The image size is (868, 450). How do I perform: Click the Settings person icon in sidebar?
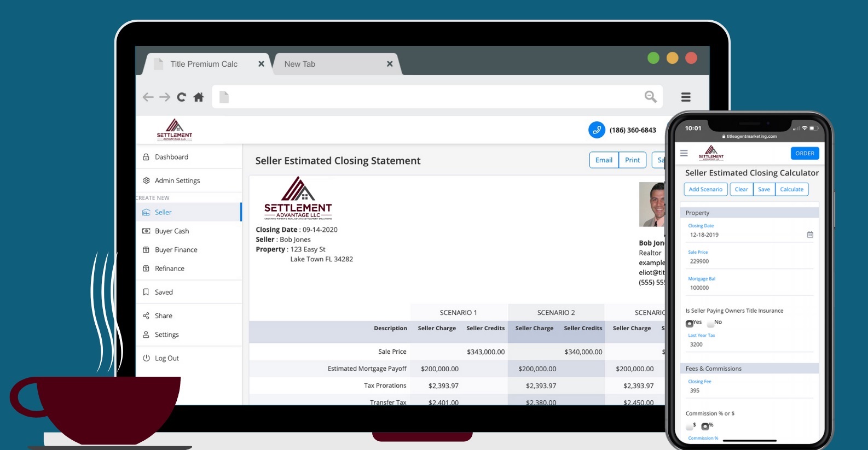coord(146,335)
